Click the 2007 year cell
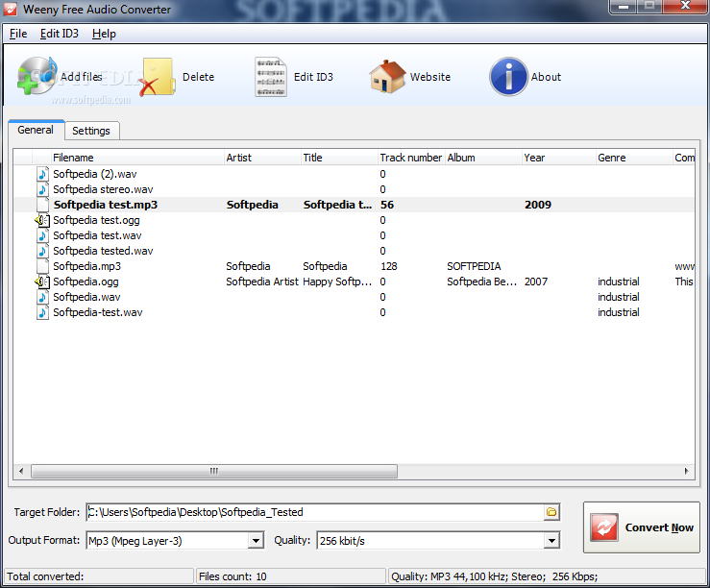 536,282
